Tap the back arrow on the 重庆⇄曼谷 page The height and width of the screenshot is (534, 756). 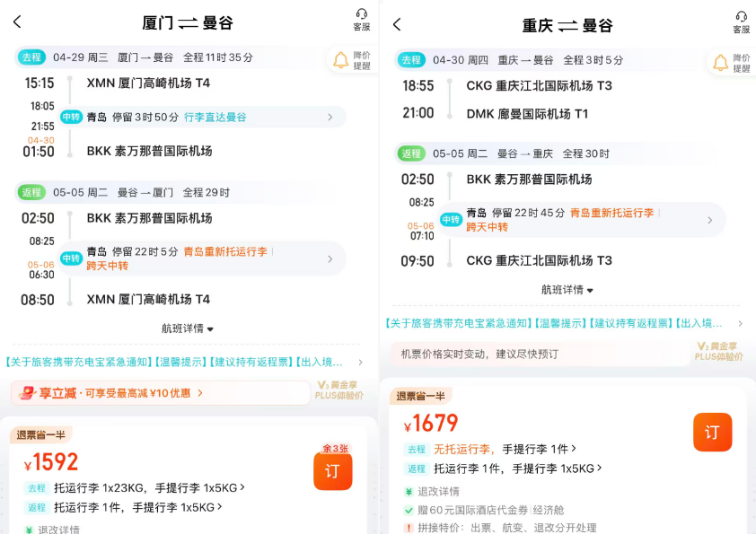(395, 22)
